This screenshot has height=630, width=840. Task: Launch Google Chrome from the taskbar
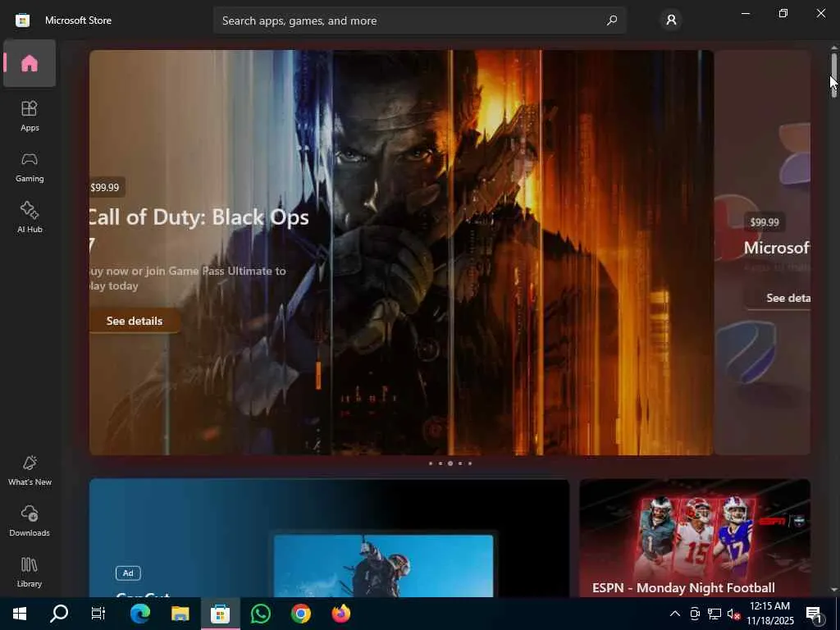point(300,614)
